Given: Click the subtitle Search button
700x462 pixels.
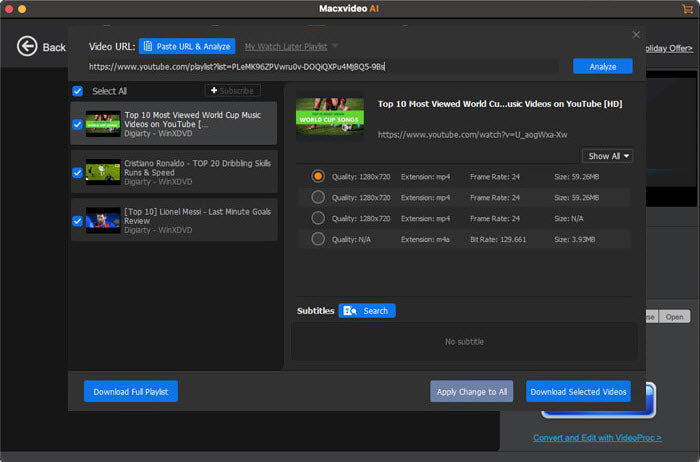Looking at the screenshot, I should point(367,311).
